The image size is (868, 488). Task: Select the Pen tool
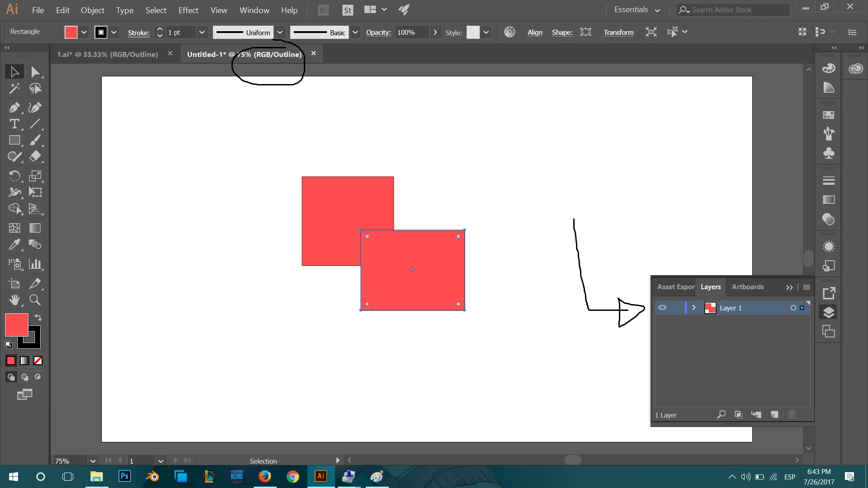pos(14,108)
